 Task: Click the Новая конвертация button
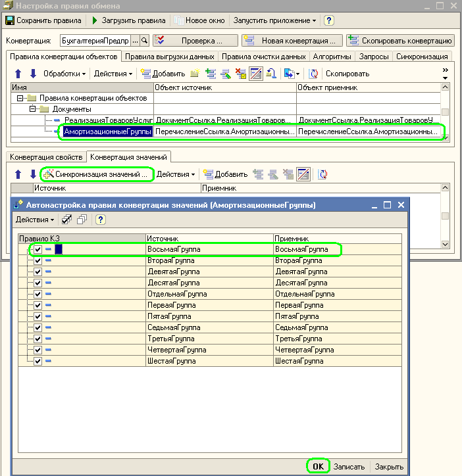click(x=292, y=40)
